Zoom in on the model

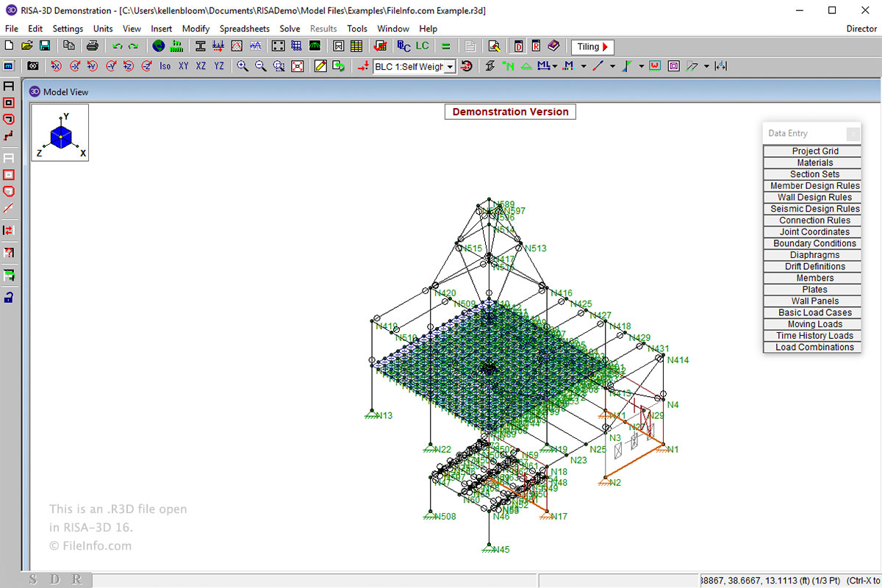tap(243, 66)
